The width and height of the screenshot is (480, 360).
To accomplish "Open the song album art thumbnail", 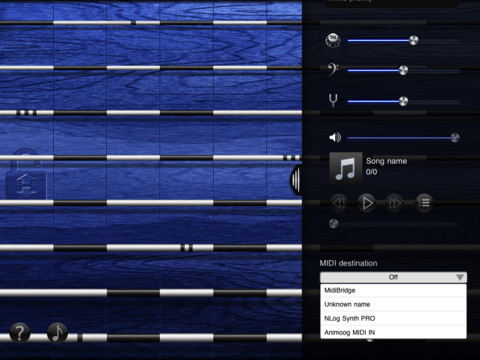I will click(x=346, y=168).
